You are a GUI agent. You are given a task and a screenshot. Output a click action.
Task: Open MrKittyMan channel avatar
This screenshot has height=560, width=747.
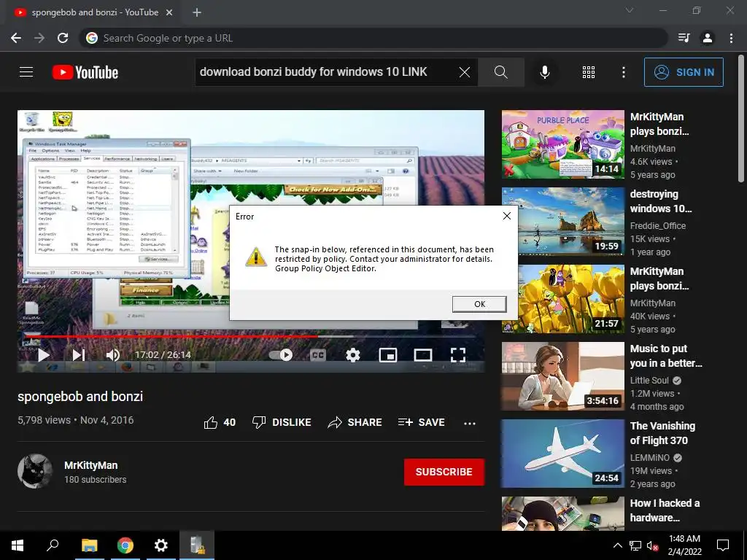pyautogui.click(x=35, y=472)
